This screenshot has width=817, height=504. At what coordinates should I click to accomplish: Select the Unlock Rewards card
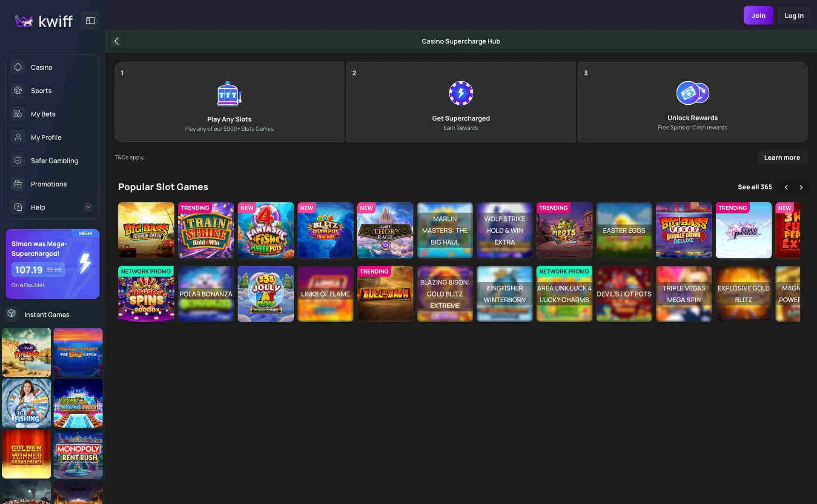[692, 102]
